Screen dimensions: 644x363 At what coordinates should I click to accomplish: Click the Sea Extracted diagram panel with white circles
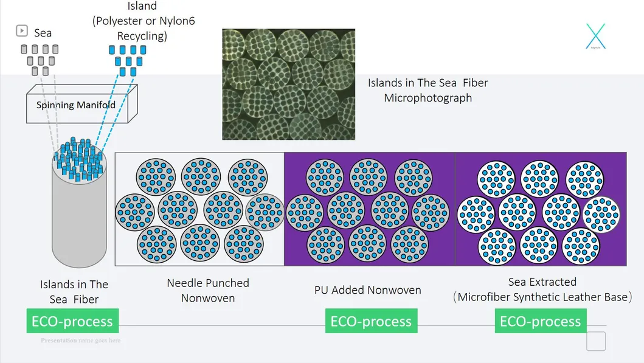tap(540, 209)
